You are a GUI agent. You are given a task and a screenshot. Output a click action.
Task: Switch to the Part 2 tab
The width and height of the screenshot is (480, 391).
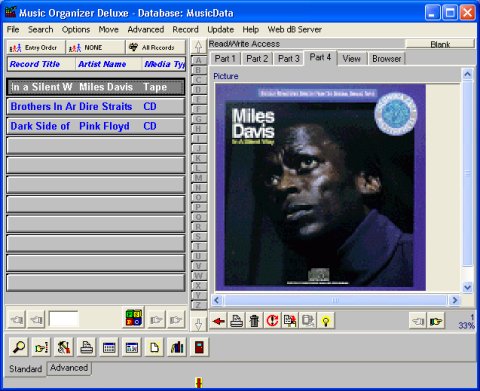pyautogui.click(x=257, y=59)
